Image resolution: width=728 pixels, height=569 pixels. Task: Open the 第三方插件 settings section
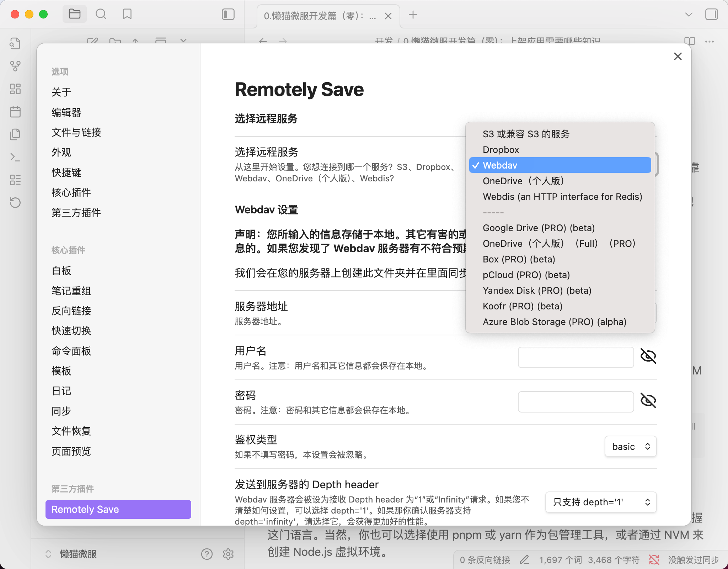tap(76, 213)
